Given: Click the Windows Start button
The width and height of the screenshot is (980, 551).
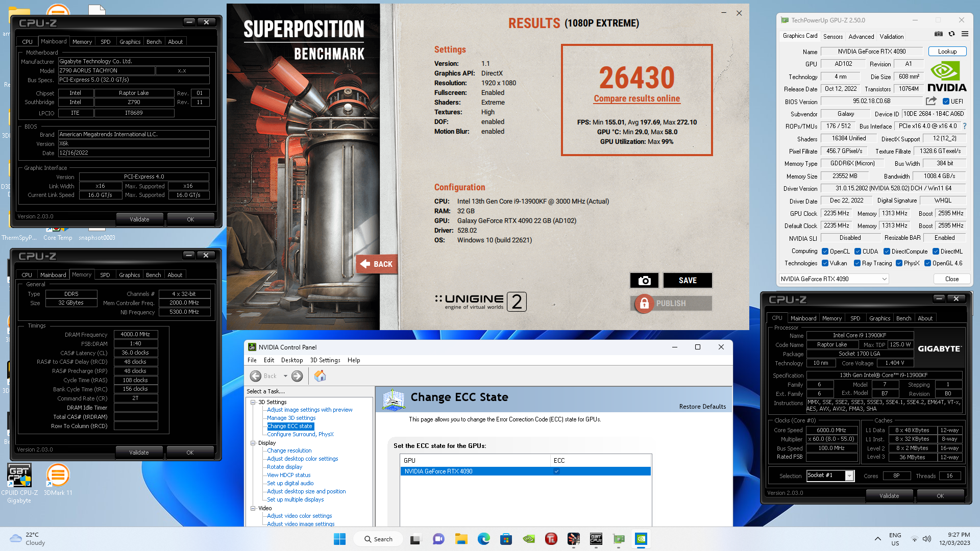Looking at the screenshot, I should pos(339,539).
